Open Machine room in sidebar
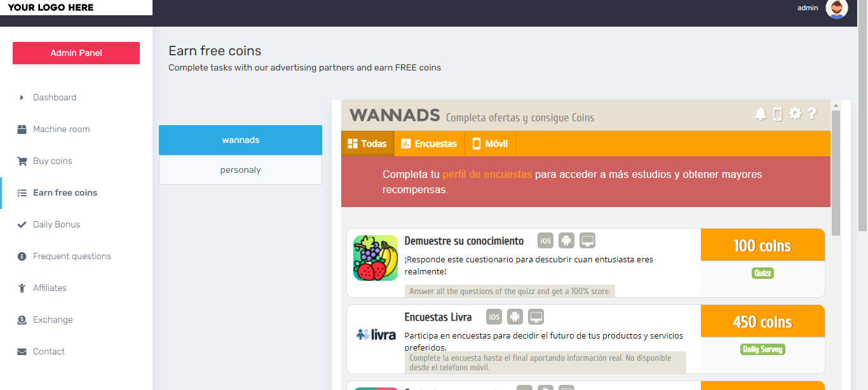The image size is (868, 390). (62, 129)
